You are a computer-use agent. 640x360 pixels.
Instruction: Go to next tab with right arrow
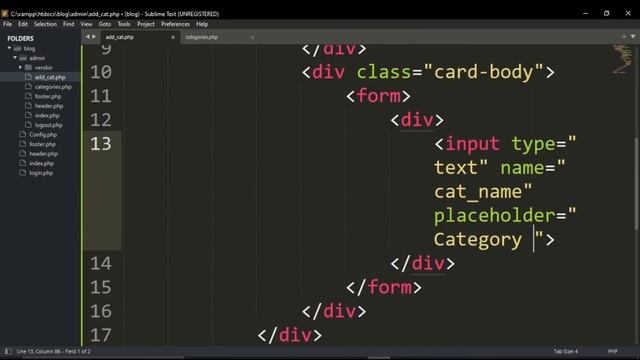coord(94,37)
